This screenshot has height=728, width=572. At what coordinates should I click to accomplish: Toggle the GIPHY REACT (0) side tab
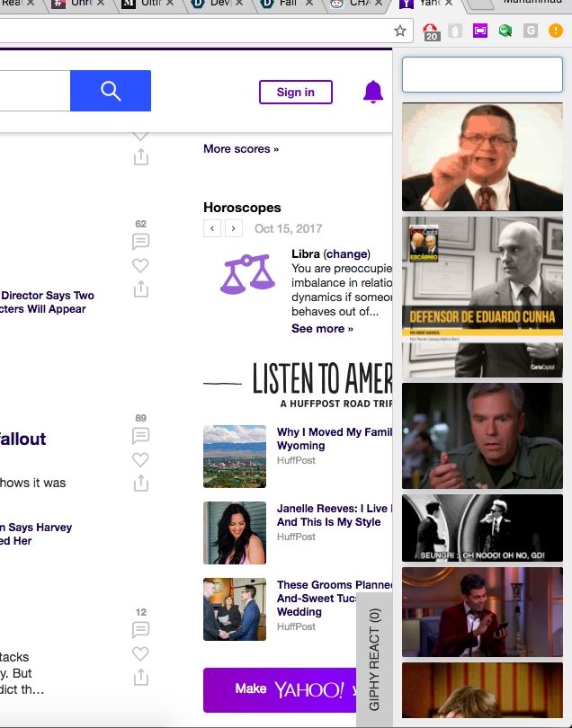374,660
